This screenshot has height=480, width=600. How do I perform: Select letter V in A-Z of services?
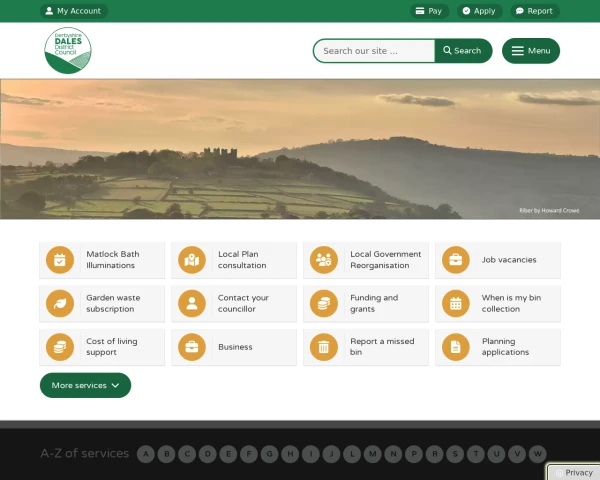coord(517,454)
